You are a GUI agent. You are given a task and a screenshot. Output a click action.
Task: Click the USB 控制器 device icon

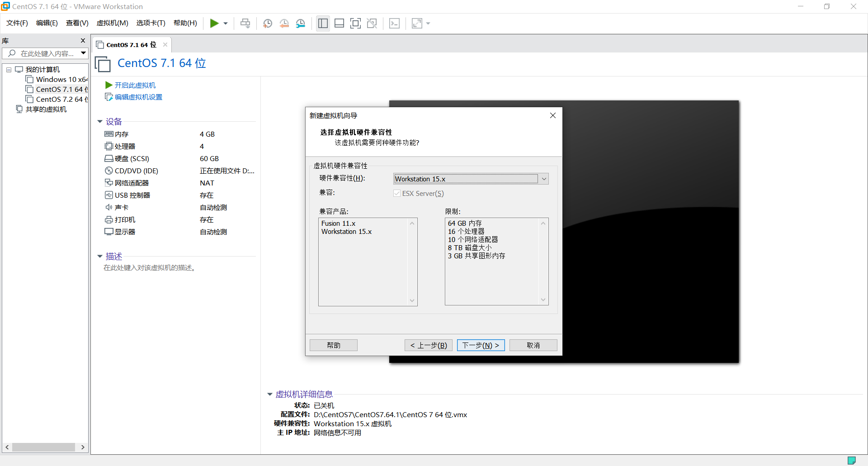point(109,195)
